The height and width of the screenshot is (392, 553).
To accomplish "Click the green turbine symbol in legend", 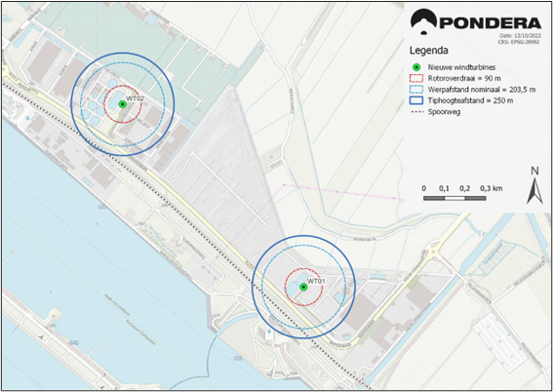I will click(x=416, y=67).
